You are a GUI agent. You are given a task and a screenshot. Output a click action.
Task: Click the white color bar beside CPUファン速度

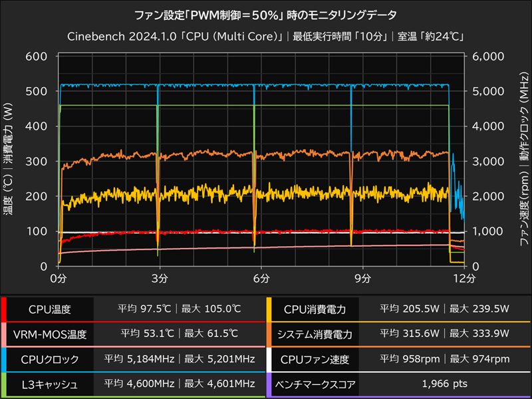click(x=270, y=358)
